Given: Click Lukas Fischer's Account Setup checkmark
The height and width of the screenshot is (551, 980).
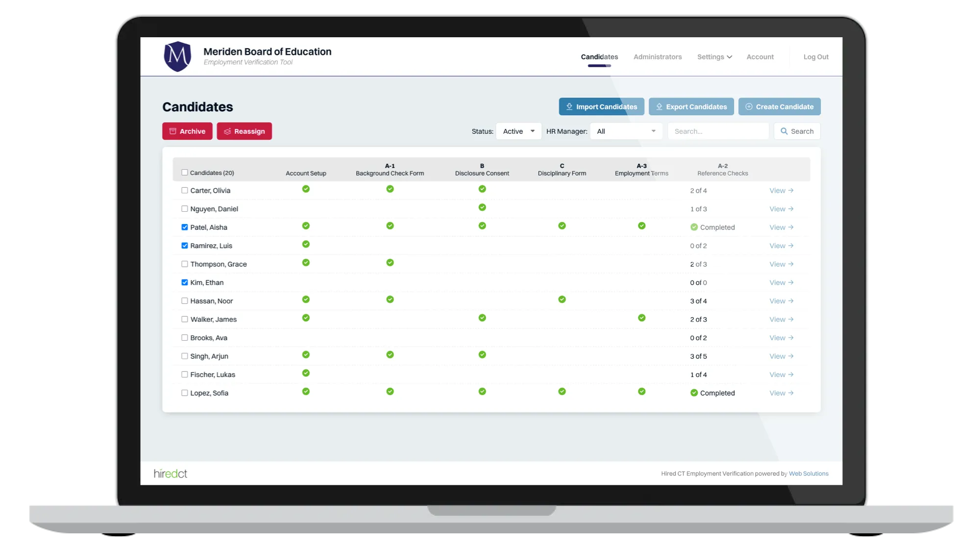Looking at the screenshot, I should pyautogui.click(x=306, y=373).
